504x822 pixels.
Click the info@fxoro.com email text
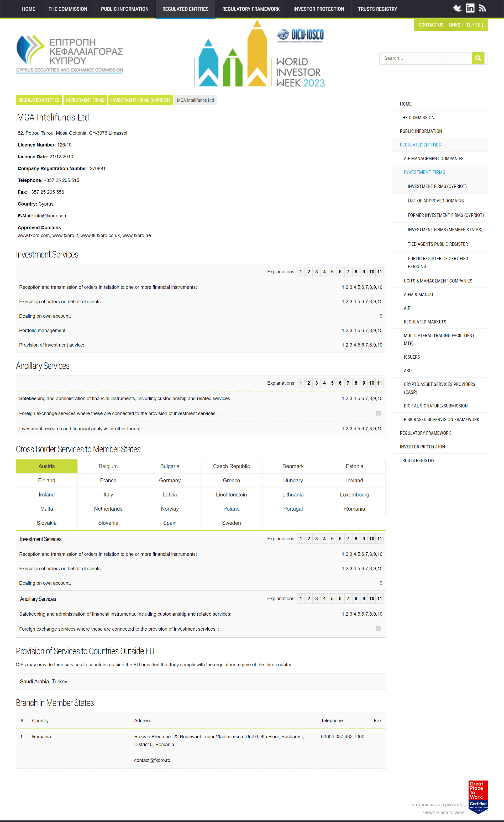click(x=51, y=216)
